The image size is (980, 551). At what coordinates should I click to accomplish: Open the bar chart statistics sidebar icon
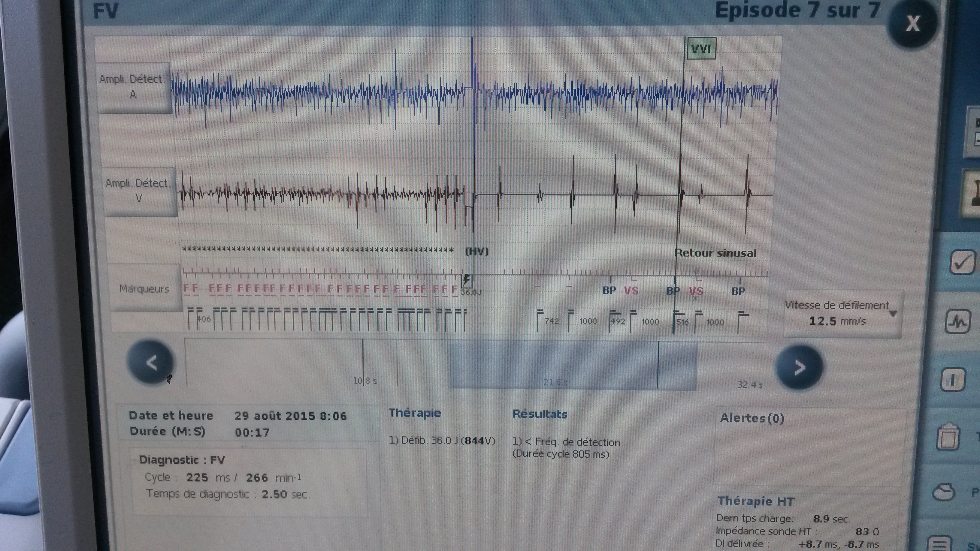pyautogui.click(x=953, y=380)
